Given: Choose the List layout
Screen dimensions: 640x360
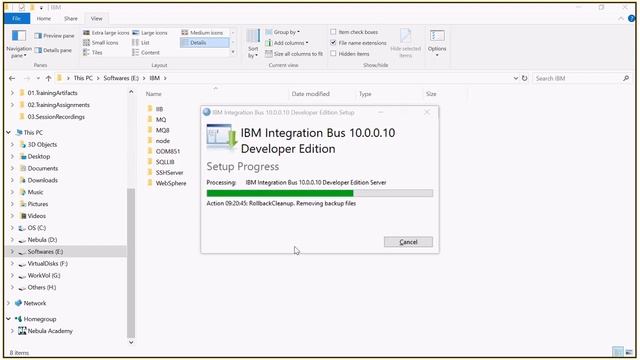Looking at the screenshot, I should pos(141,42).
